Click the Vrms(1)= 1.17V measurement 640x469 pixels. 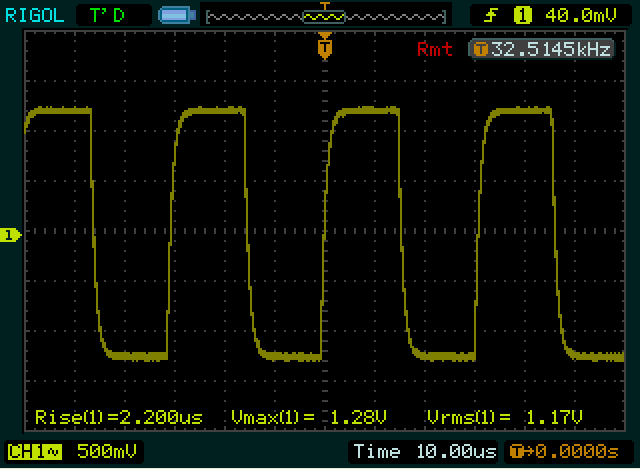(504, 417)
